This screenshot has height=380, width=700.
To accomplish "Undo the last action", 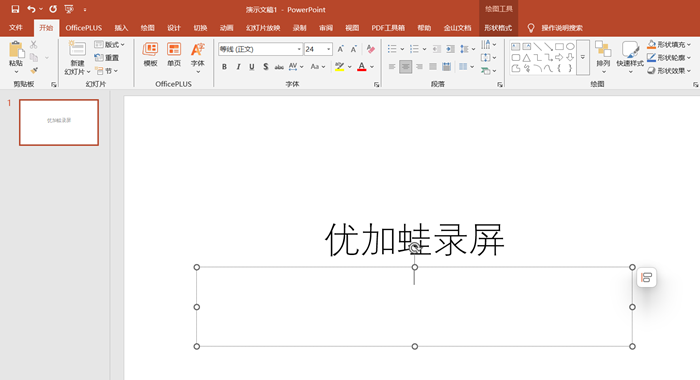I will 31,9.
